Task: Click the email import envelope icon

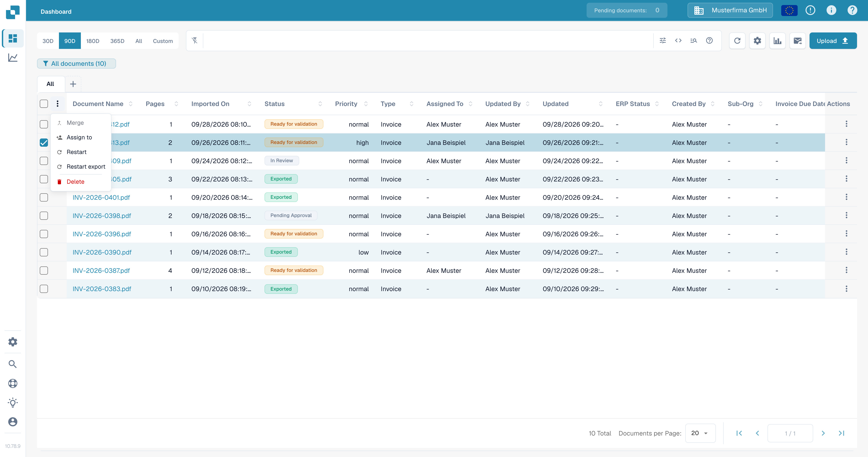Action: pos(797,41)
